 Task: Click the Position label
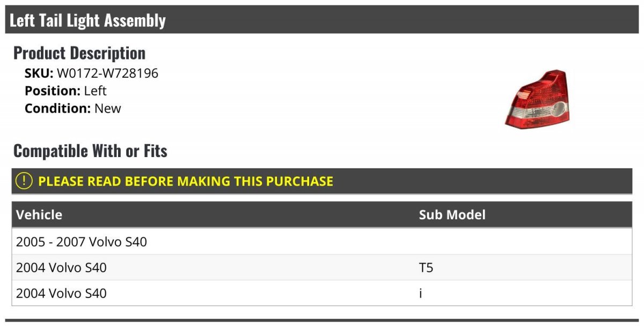[x=53, y=91]
